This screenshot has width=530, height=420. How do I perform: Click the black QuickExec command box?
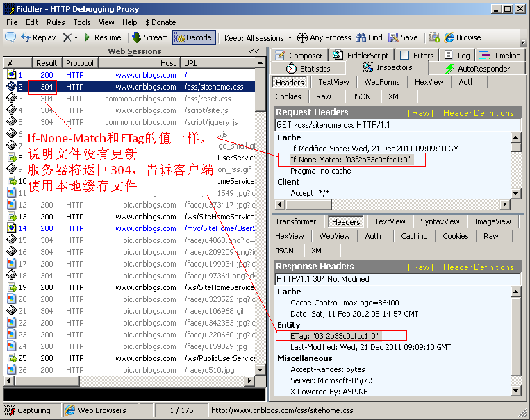tap(134, 394)
